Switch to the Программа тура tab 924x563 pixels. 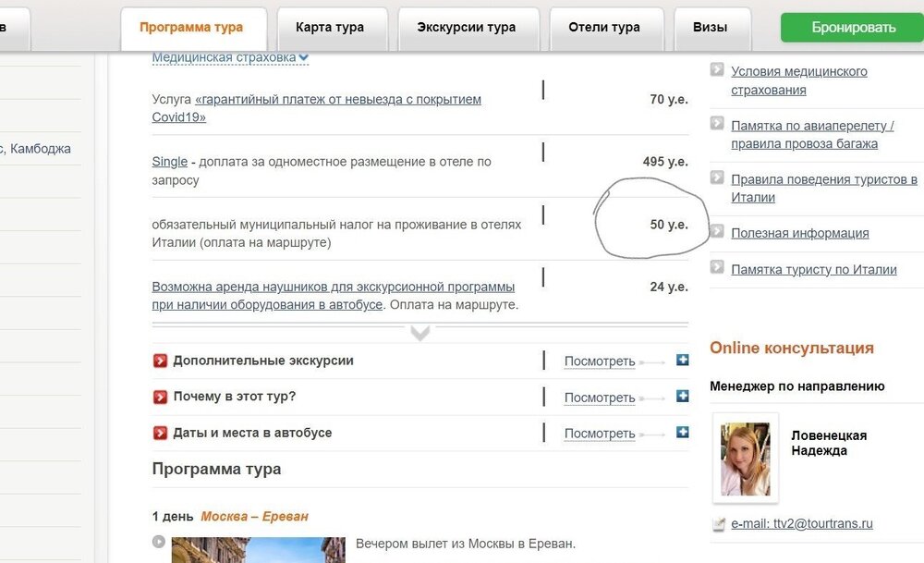click(193, 28)
